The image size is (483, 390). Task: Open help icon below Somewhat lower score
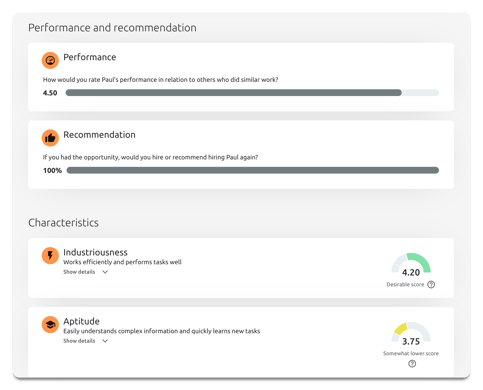(412, 364)
